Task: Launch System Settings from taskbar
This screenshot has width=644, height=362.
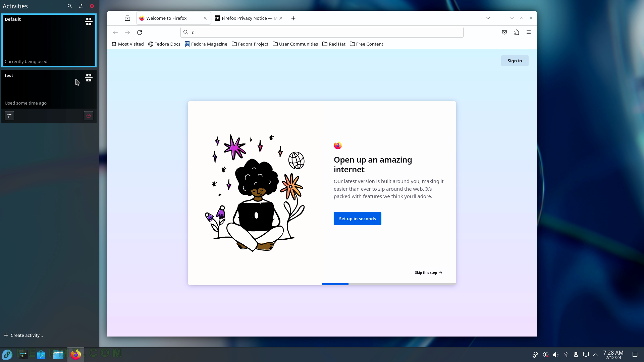Action: click(23, 354)
